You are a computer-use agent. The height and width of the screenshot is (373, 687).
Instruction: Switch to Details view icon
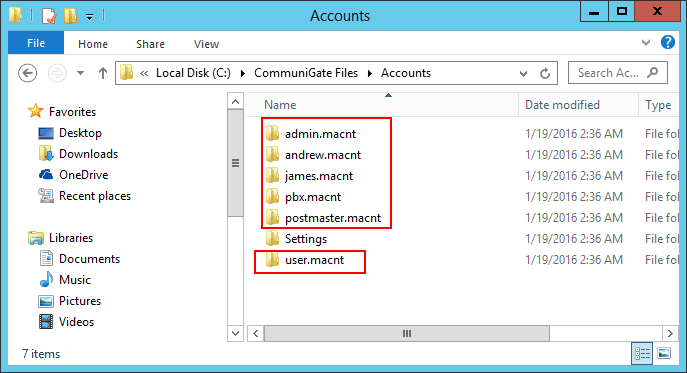(x=642, y=353)
